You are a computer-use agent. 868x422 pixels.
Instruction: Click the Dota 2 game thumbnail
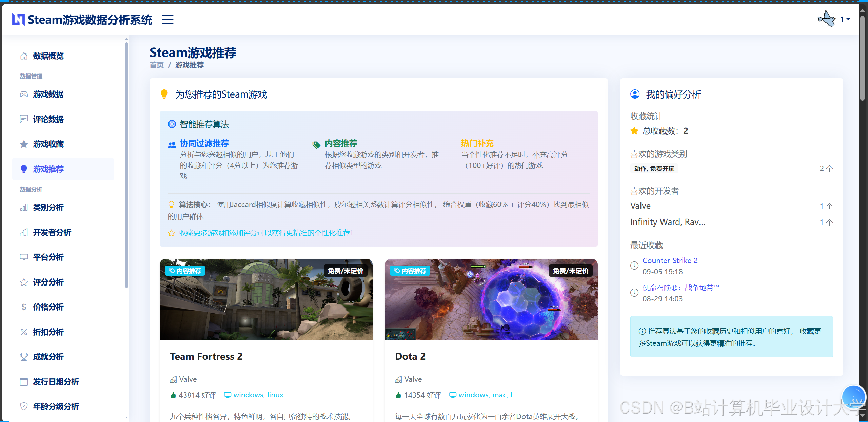tap(491, 299)
